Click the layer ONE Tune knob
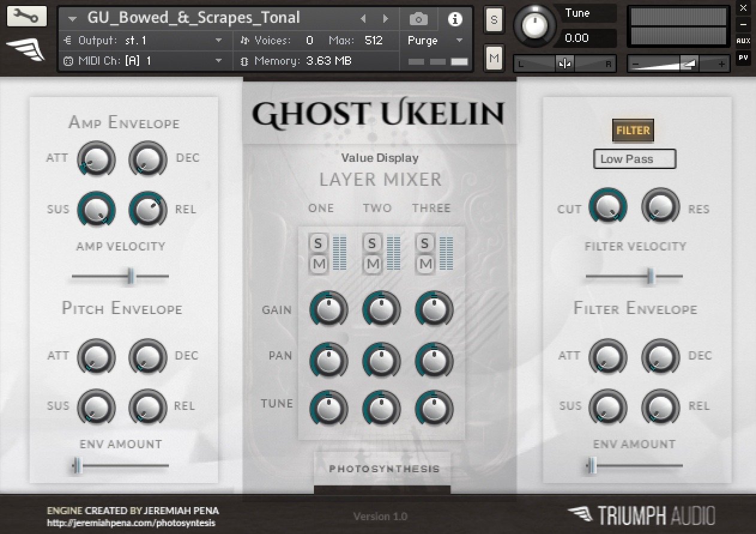Viewport: 756px width, 534px height. click(328, 409)
